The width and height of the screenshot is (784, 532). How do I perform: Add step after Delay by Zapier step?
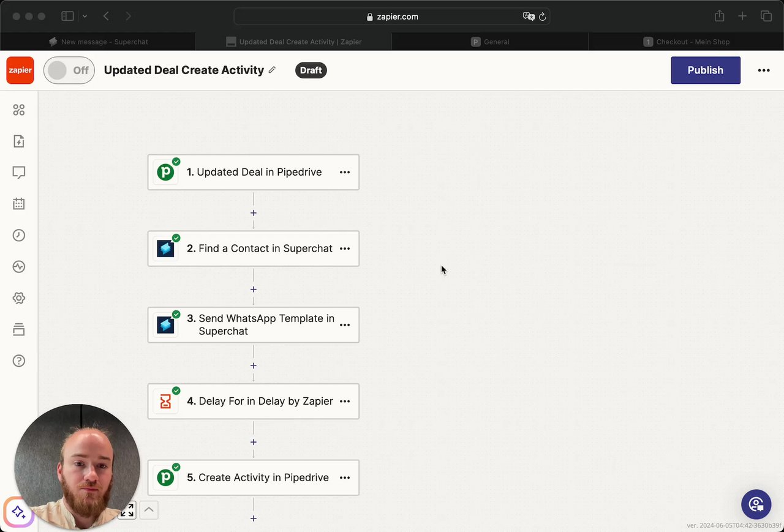click(253, 442)
